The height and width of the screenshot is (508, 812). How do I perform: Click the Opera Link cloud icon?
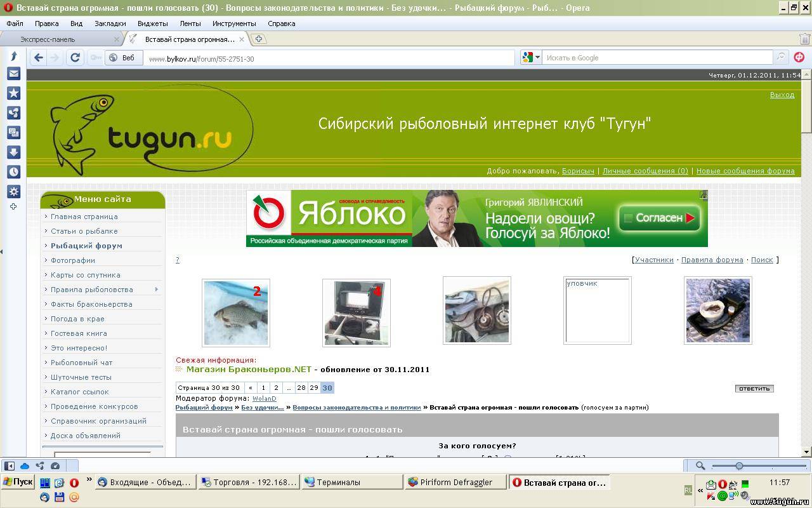(25, 465)
